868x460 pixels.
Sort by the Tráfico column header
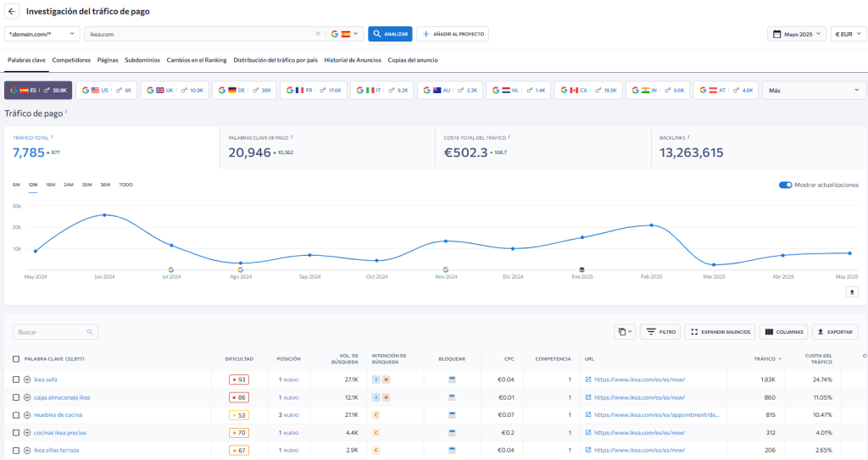tap(768, 359)
